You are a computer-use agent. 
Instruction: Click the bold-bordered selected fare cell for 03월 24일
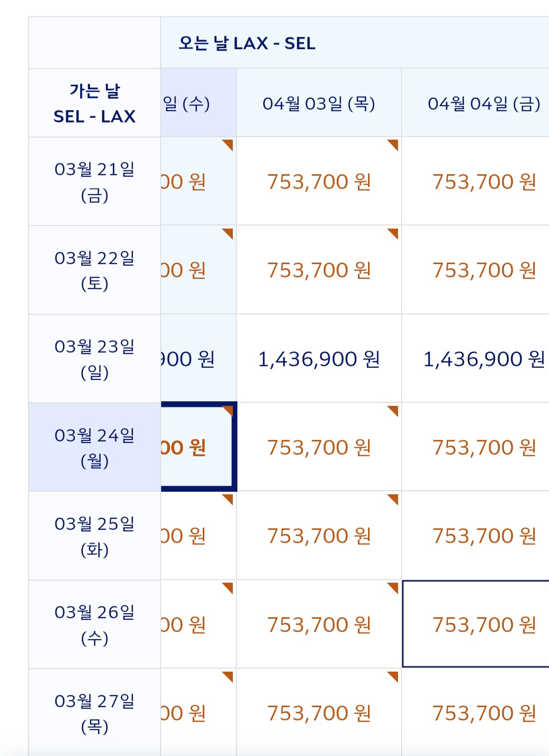click(197, 447)
